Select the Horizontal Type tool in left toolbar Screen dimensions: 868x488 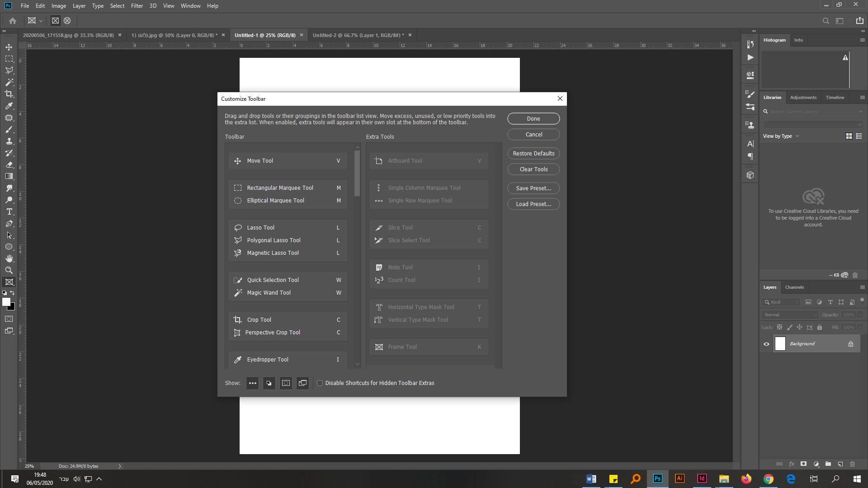point(9,211)
